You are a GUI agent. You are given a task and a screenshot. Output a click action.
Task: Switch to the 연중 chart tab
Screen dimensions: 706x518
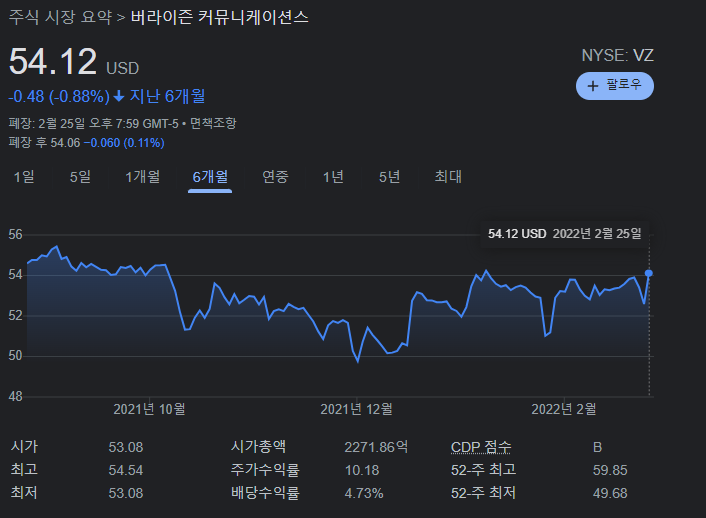275,177
